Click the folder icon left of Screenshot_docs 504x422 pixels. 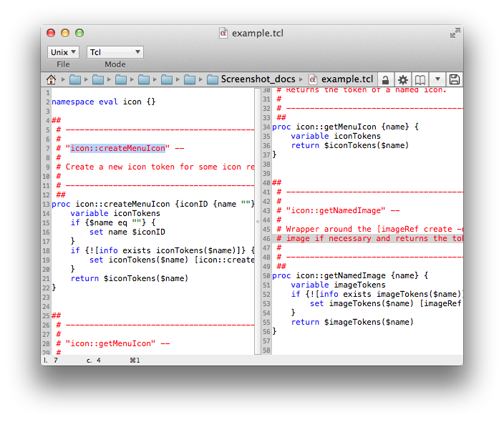(x=190, y=79)
